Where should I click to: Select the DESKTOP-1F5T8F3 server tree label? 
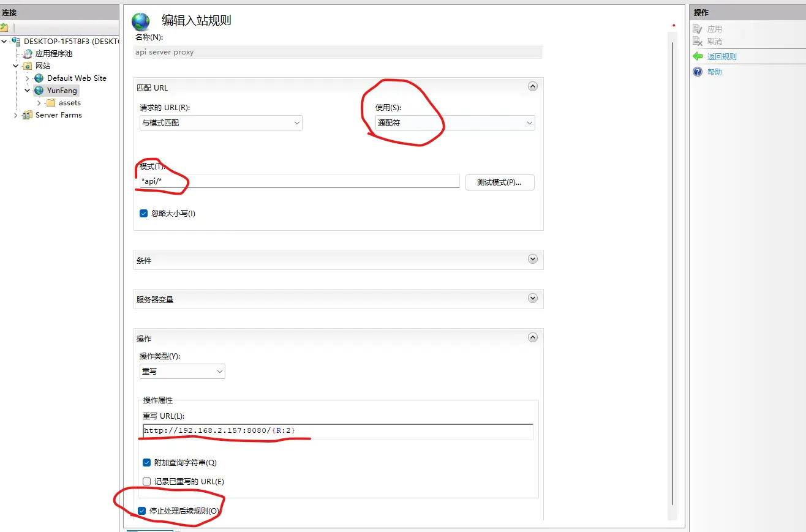click(x=71, y=41)
